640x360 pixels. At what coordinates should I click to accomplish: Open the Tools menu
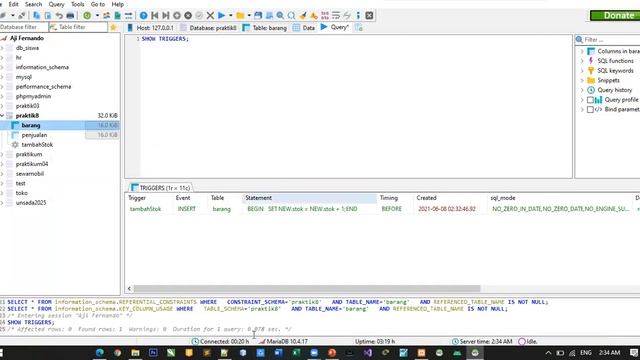(78, 4)
